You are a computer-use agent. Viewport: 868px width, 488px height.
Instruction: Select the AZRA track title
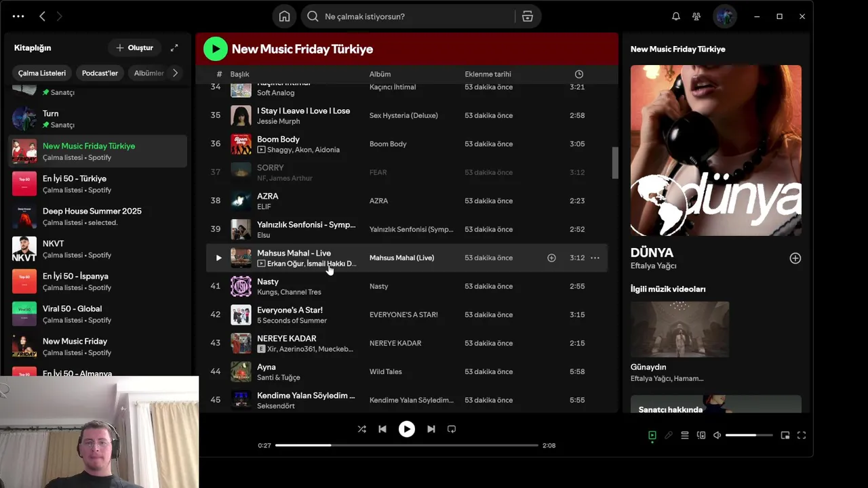(267, 196)
